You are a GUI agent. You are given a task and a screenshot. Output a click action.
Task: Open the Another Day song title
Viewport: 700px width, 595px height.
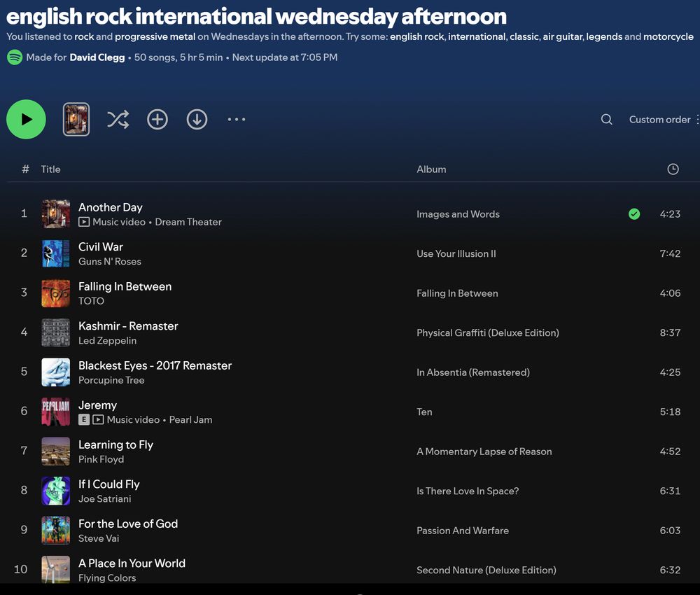pyautogui.click(x=111, y=207)
